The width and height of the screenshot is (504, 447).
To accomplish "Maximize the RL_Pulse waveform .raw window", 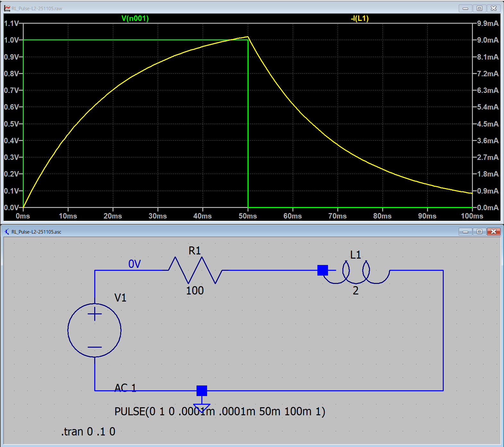I will pos(479,8).
